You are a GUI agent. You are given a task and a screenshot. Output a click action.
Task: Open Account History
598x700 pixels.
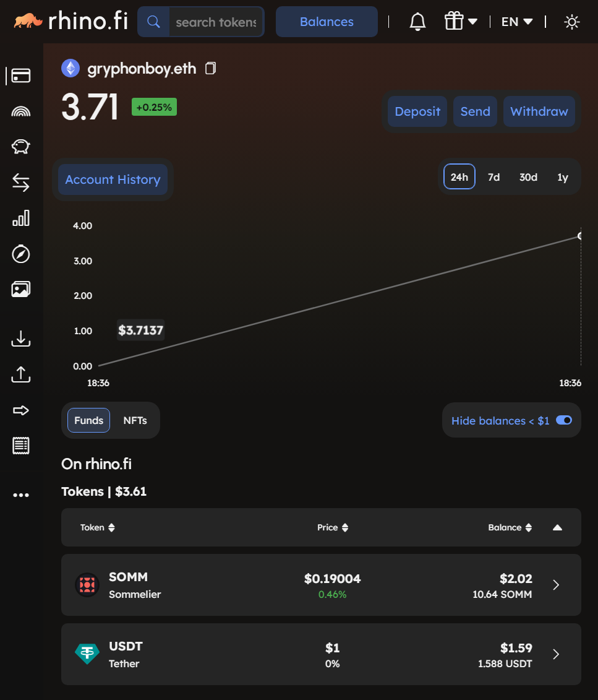113,179
